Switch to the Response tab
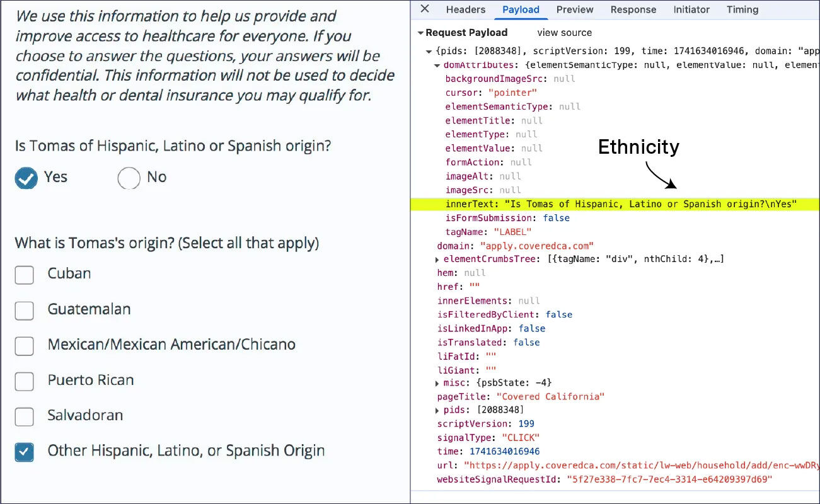 click(633, 9)
